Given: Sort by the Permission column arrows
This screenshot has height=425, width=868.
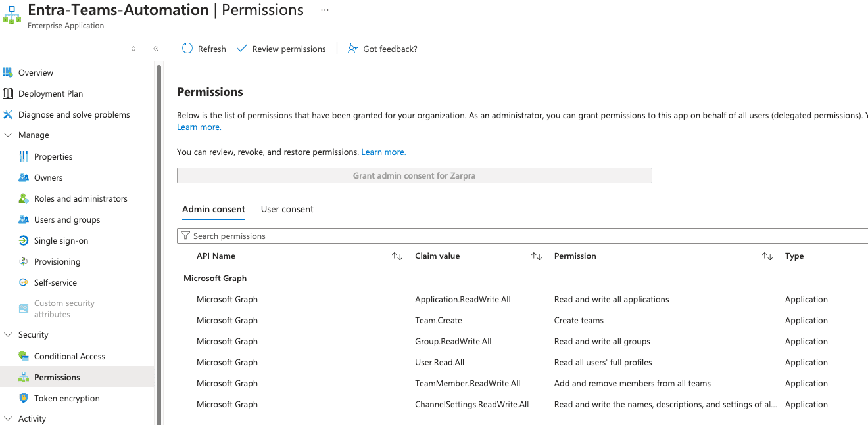Looking at the screenshot, I should [767, 256].
